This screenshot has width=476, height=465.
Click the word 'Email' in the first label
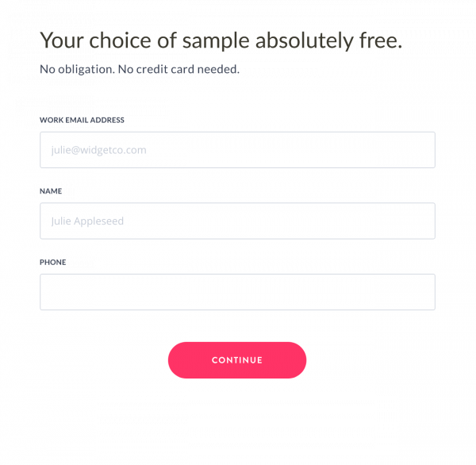click(78, 120)
